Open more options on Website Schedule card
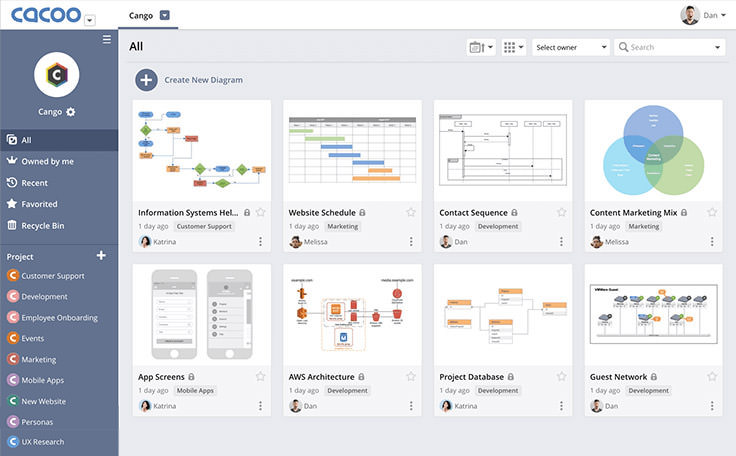 411,241
